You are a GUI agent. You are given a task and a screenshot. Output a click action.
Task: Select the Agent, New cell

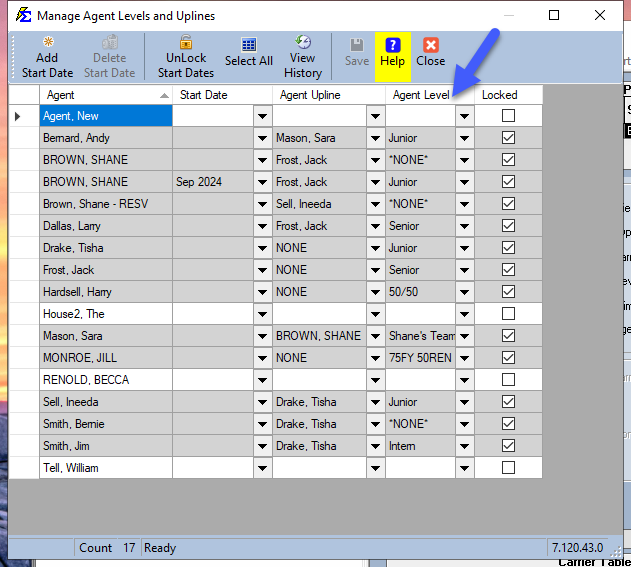click(x=106, y=116)
